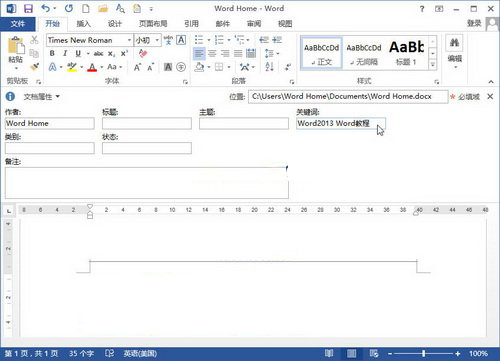This screenshot has width=500, height=361.
Task: Click the Justify alignment icon
Action: click(238, 53)
